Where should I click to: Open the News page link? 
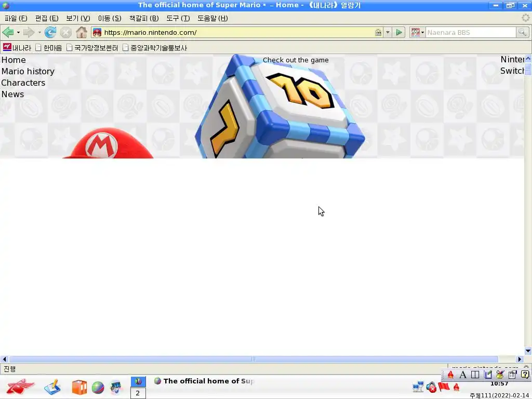12,94
